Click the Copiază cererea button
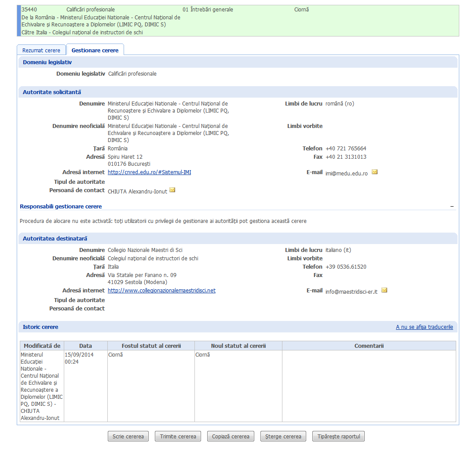Image resolution: width=476 pixels, height=452 pixels. pos(231,436)
